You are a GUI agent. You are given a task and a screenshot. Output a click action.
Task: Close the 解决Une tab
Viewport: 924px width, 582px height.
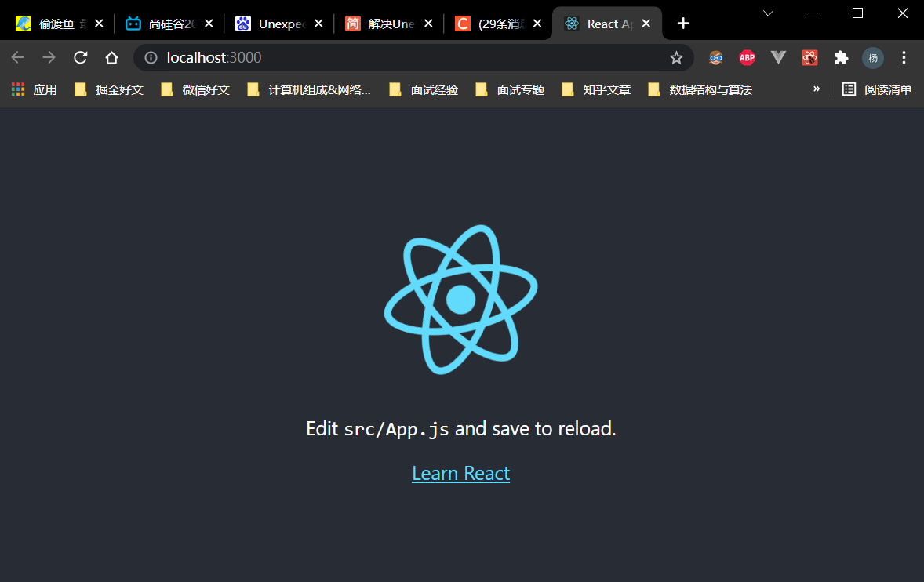coord(428,24)
